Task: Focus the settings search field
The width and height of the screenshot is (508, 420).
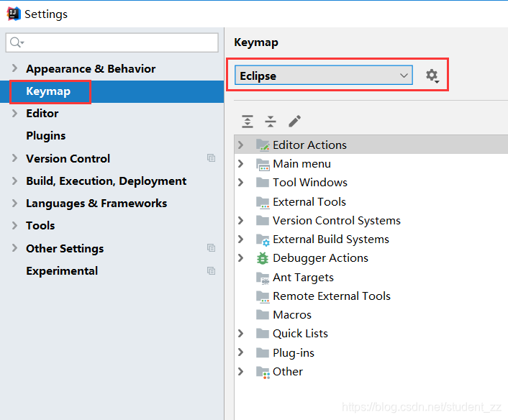Action: coord(112,42)
